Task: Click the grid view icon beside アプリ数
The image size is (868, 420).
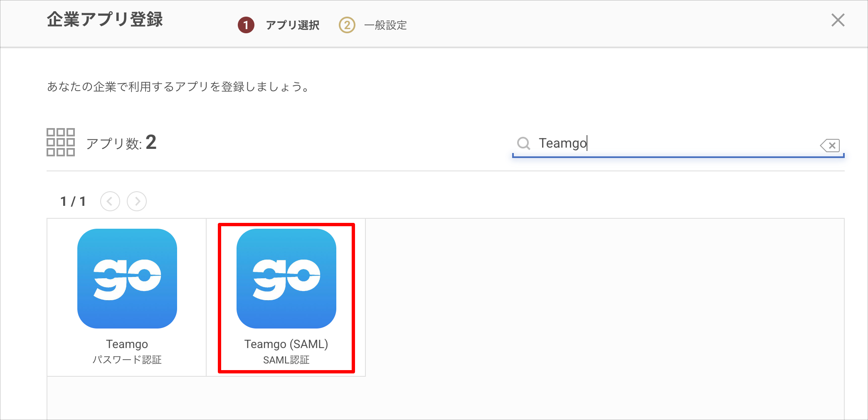Action: click(61, 142)
